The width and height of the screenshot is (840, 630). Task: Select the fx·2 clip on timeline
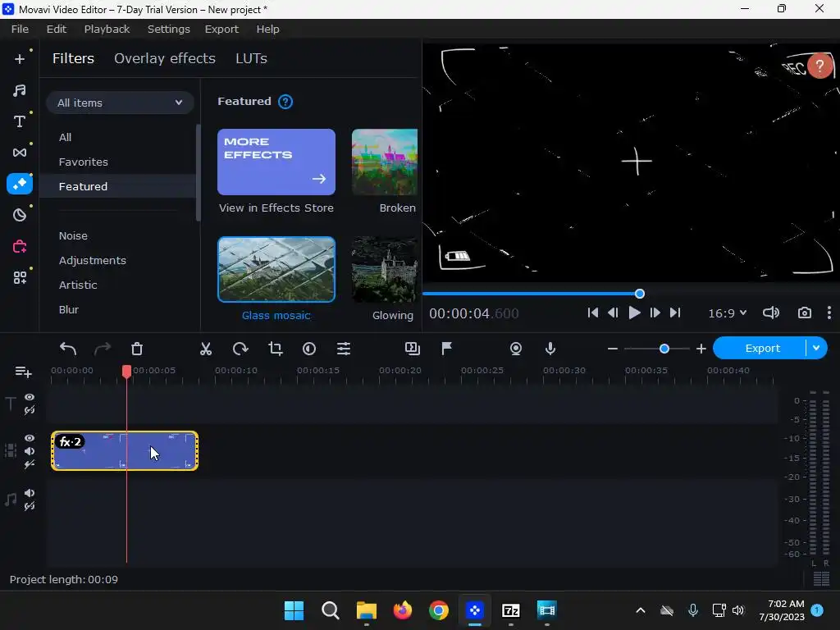[125, 451]
